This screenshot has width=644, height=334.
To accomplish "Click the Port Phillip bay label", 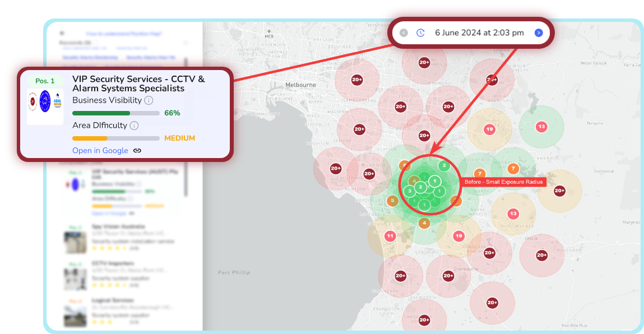I will (234, 272).
